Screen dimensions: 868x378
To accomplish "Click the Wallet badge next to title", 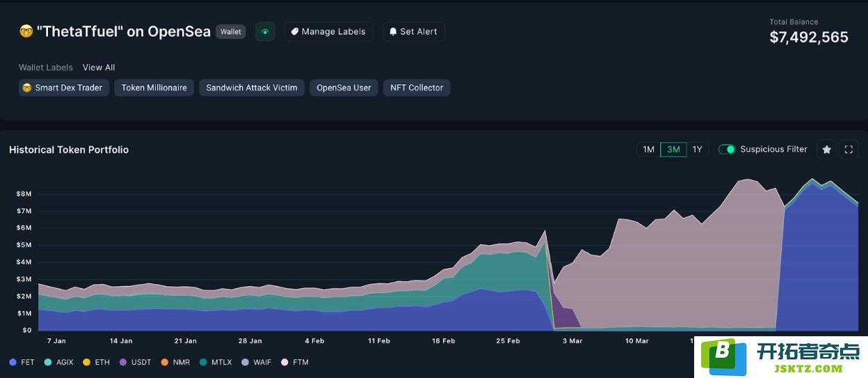I will (x=231, y=31).
